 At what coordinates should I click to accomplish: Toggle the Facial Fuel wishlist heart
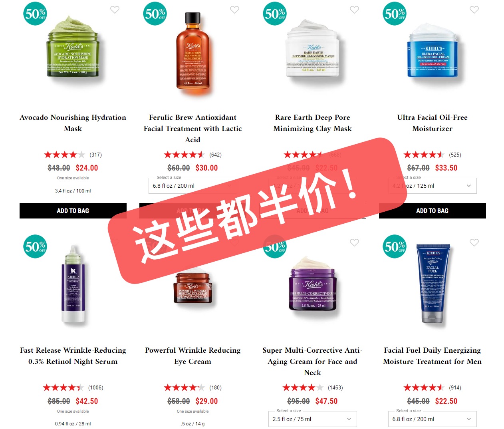tap(474, 242)
